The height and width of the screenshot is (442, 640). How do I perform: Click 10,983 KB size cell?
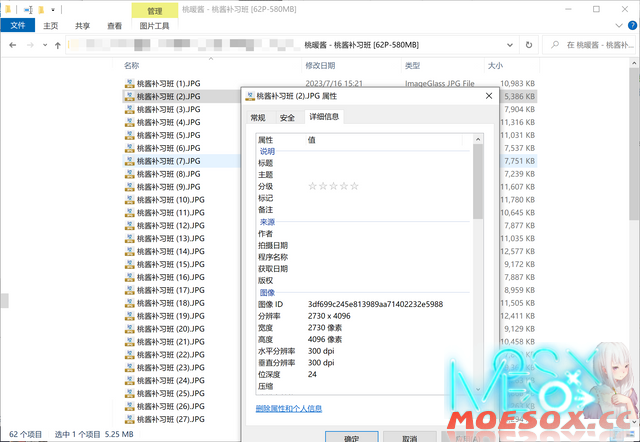518,83
